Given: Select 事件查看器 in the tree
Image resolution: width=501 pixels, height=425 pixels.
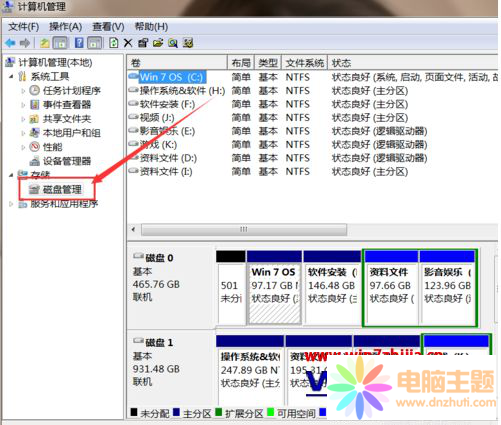Looking at the screenshot, I should point(67,105).
